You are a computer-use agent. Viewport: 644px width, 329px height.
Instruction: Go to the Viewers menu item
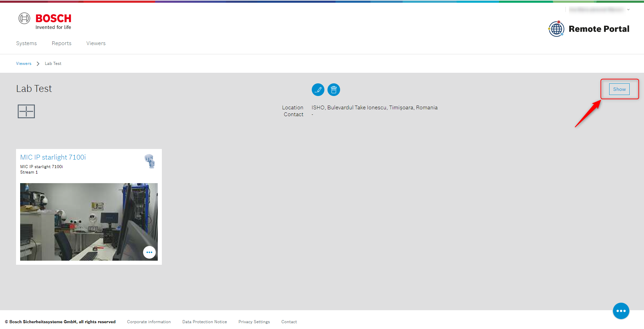[96, 43]
